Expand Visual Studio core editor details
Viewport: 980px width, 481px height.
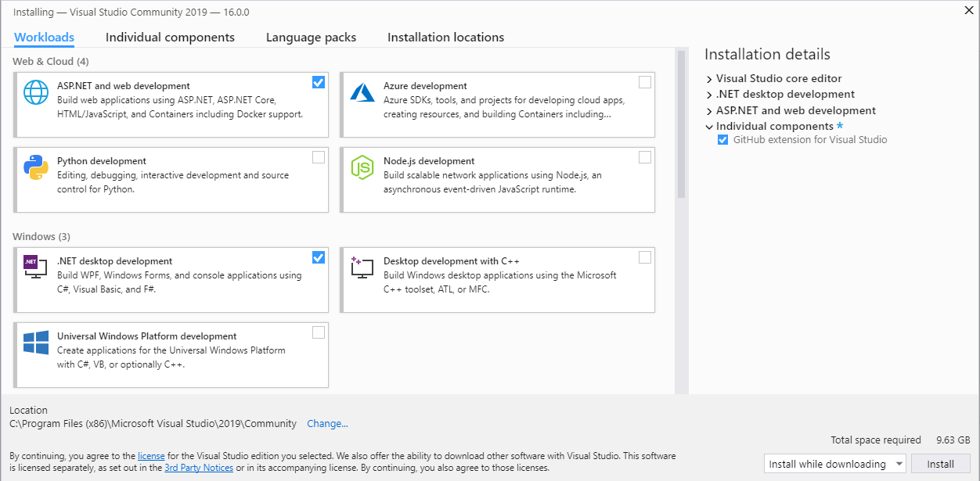(x=709, y=78)
